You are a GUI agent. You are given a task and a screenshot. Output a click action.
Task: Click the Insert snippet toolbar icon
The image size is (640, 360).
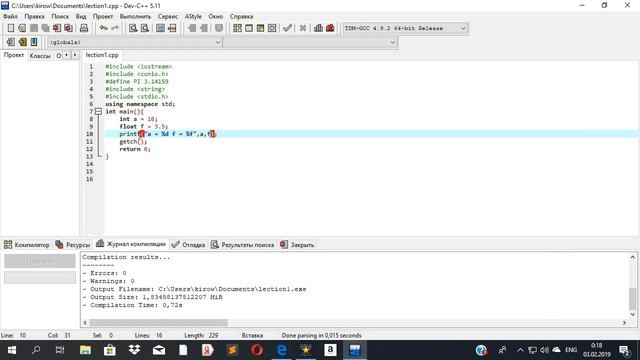click(x=11, y=42)
